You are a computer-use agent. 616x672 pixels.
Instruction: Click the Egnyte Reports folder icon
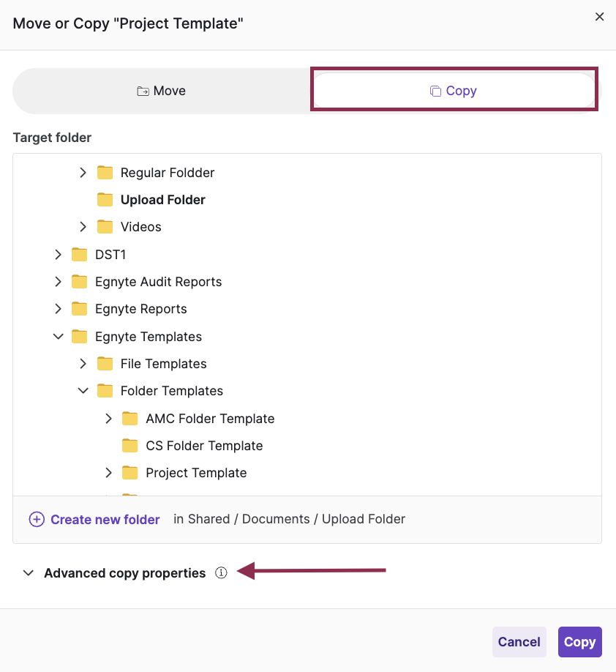point(79,308)
